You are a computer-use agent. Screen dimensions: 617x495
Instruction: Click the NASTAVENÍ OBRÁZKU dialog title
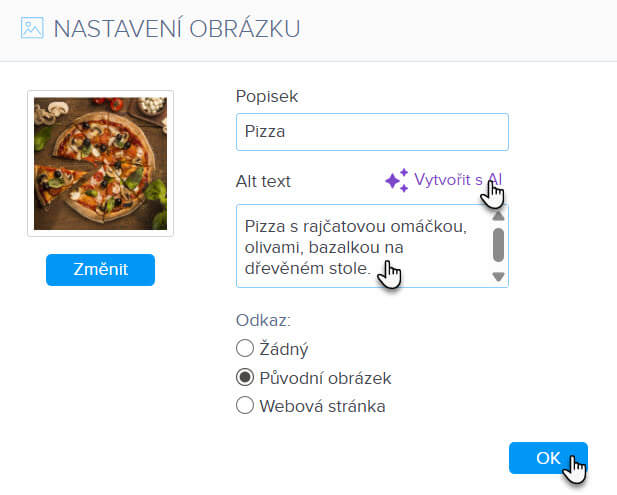pos(177,29)
